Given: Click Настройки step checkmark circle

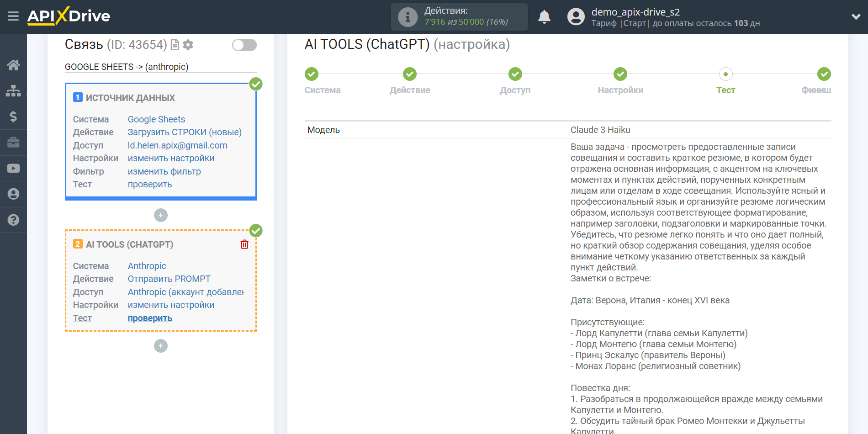Looking at the screenshot, I should (x=620, y=74).
